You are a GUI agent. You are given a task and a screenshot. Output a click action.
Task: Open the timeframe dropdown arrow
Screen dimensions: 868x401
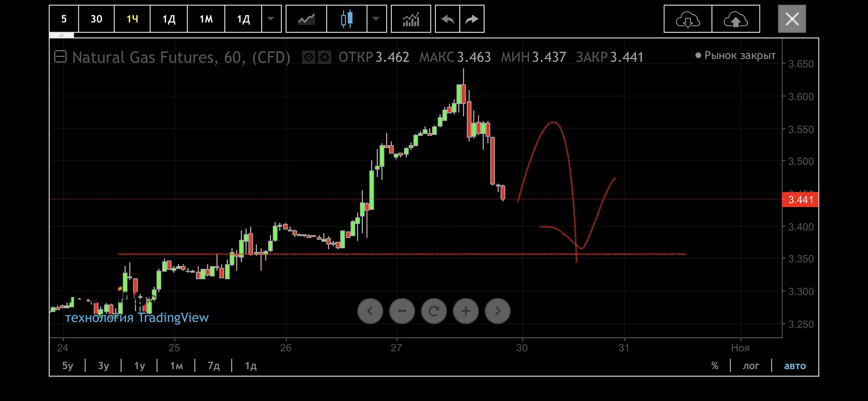point(271,19)
